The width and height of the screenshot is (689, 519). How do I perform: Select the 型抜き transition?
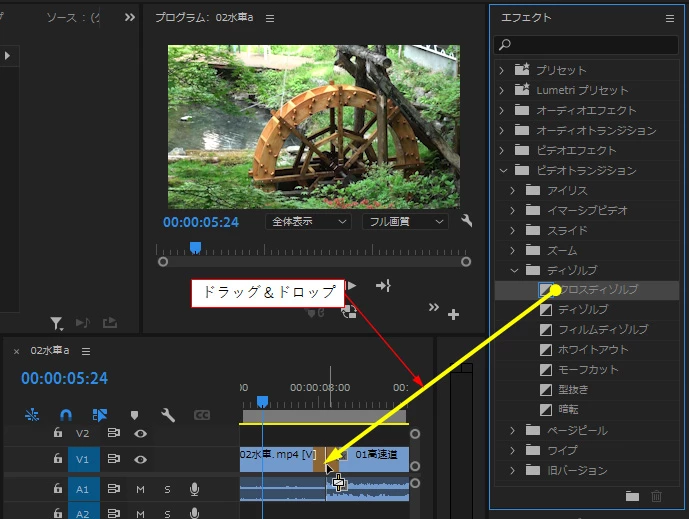(573, 389)
